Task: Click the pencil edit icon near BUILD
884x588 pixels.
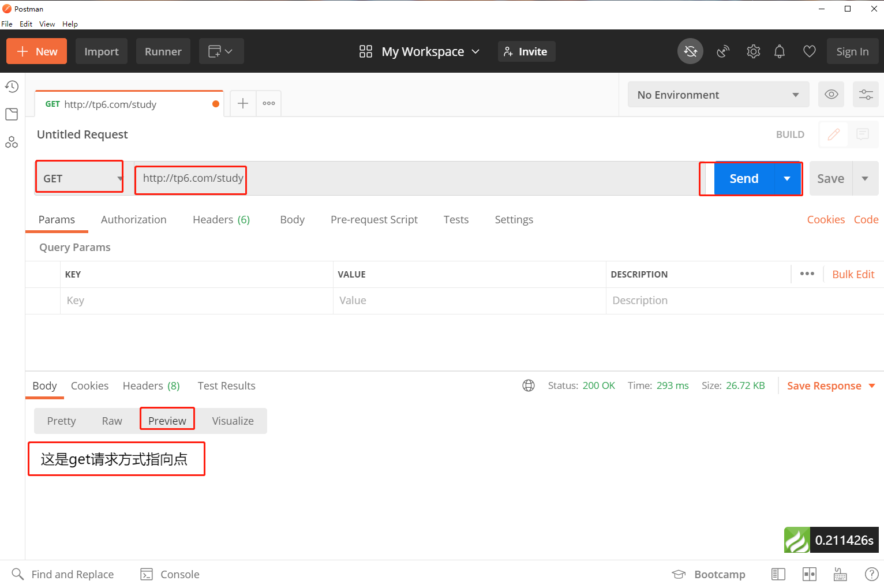Action: pyautogui.click(x=834, y=134)
